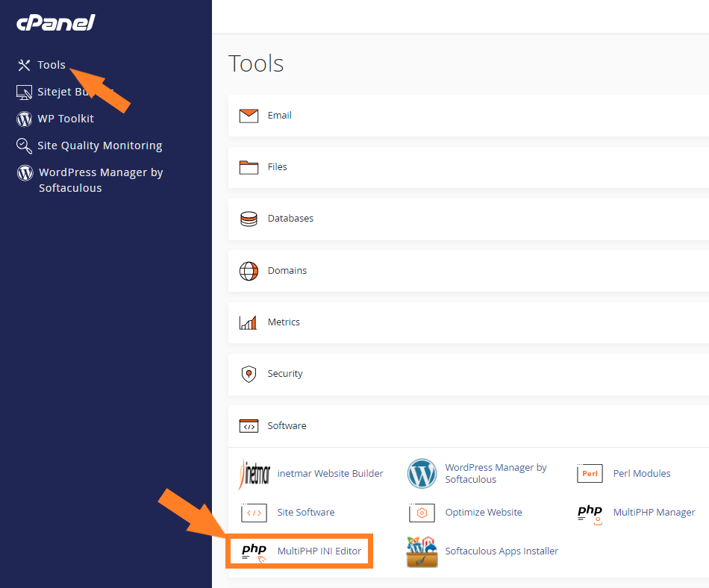Viewport: 709px width, 588px height.
Task: Click the Email envelope icon
Action: coord(249,116)
